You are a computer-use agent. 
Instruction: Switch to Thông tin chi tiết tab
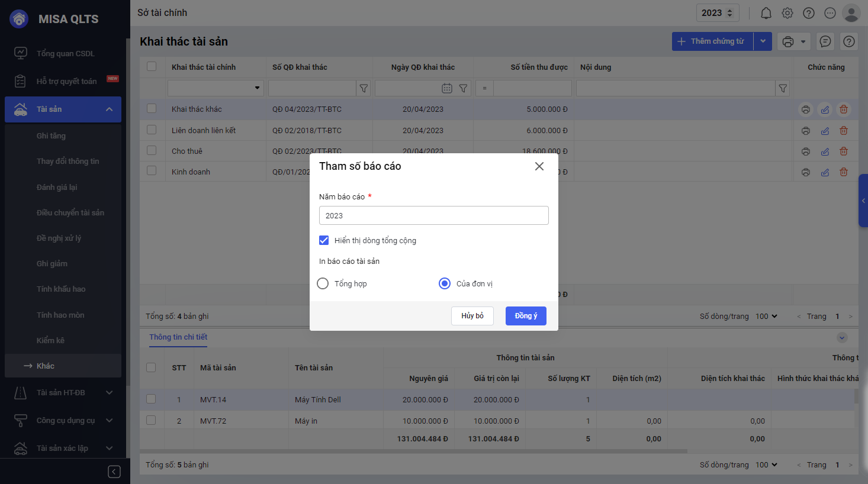[x=178, y=337]
